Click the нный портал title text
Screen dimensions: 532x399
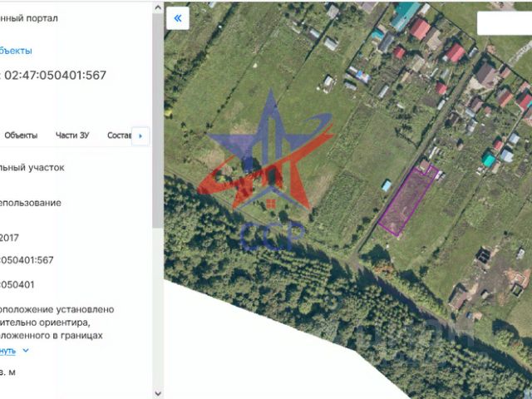coord(29,18)
